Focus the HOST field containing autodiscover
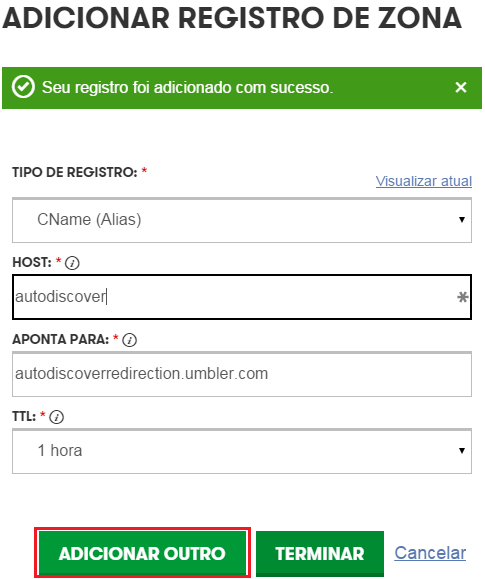Screen dimensions: 485x579 [242, 297]
